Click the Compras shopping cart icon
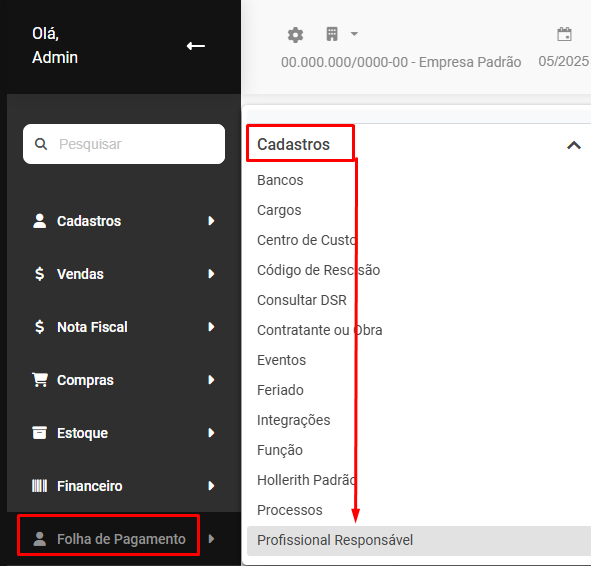This screenshot has width=591, height=566. click(x=40, y=380)
